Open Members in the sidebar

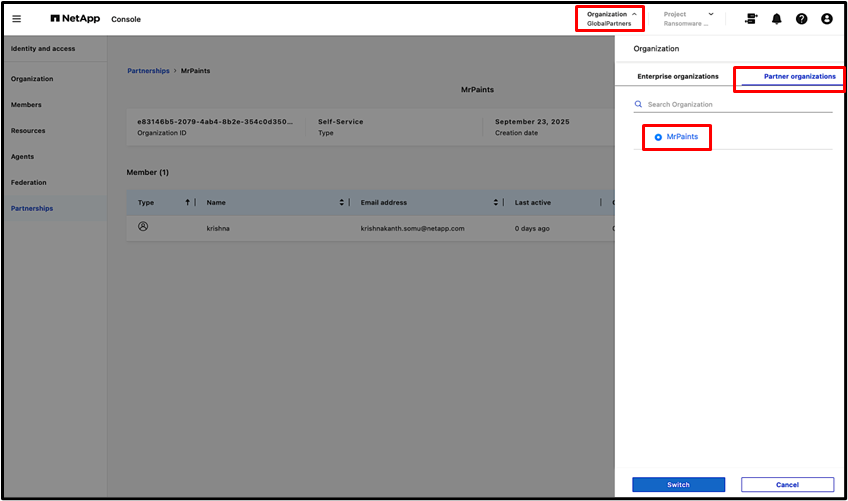point(26,104)
